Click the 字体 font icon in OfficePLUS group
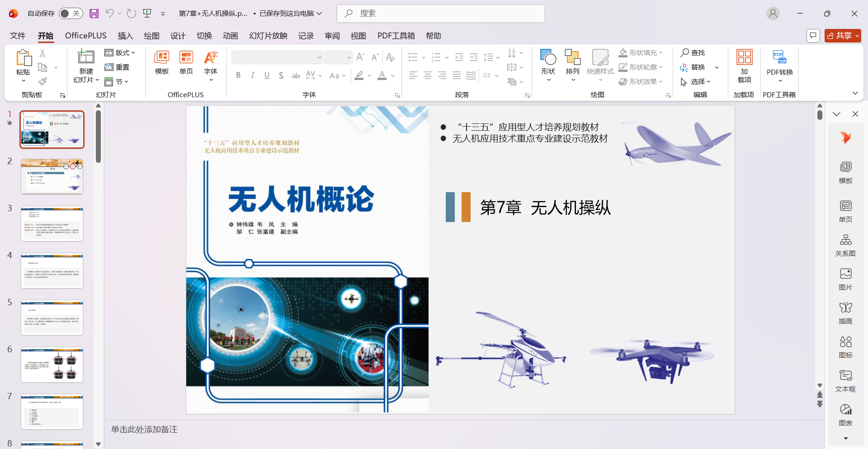The height and width of the screenshot is (449, 868). [211, 57]
